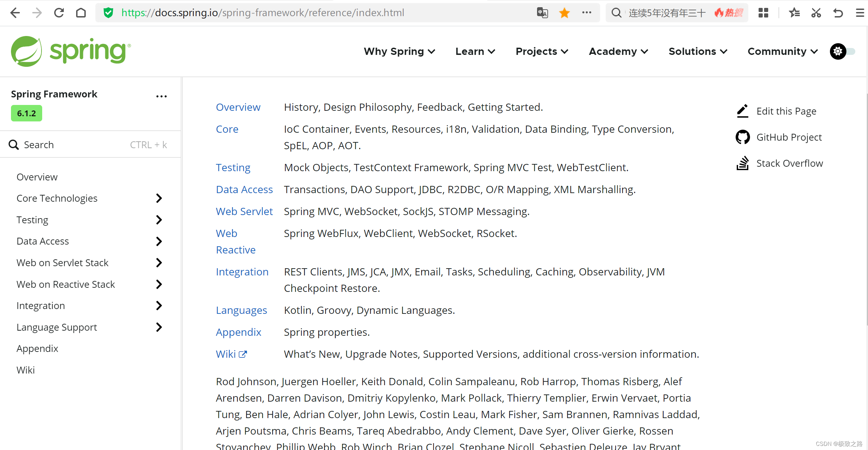Open address bar three-dot options
Viewport: 868px width, 450px height.
[587, 13]
